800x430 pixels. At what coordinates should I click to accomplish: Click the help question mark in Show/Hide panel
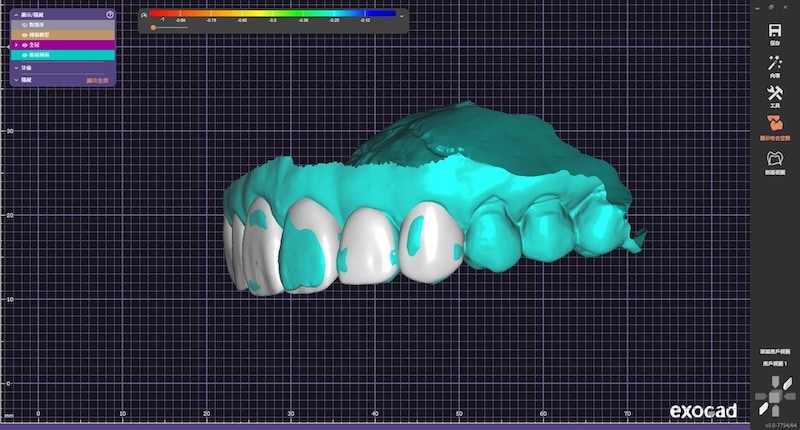point(110,15)
